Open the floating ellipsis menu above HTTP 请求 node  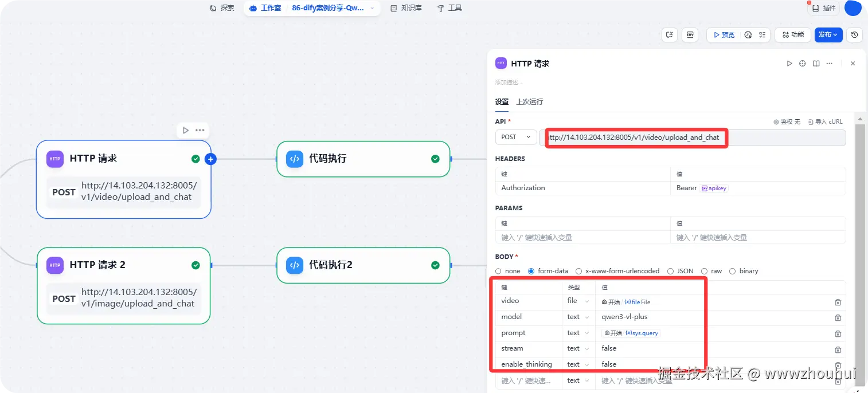point(200,130)
